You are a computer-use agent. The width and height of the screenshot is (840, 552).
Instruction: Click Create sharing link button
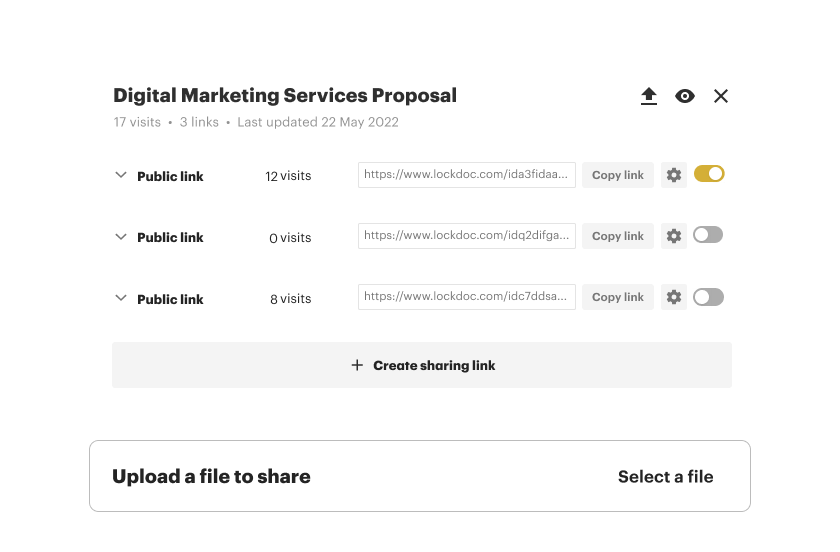point(422,365)
